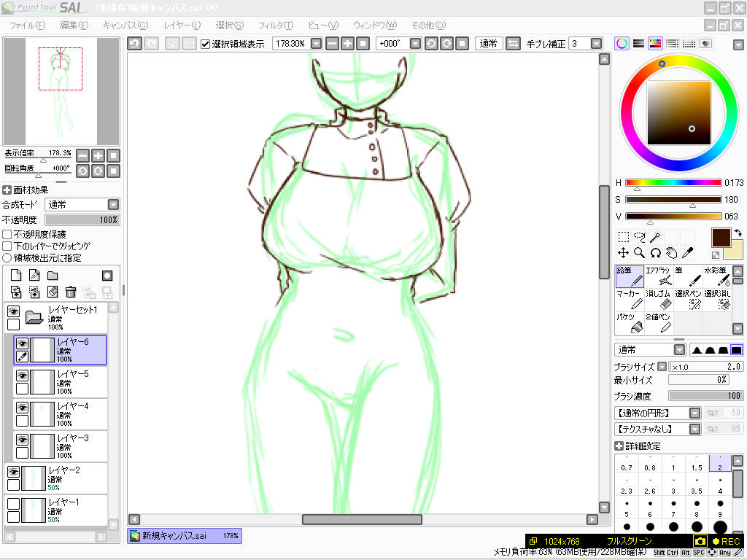747x560 pixels.
Task: Create a new normal layer
Action: [16, 275]
